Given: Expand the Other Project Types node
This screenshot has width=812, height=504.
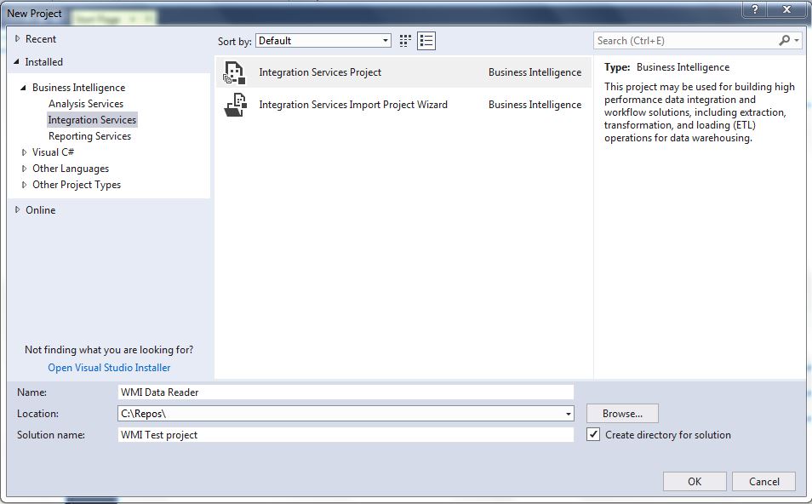Looking at the screenshot, I should [24, 185].
